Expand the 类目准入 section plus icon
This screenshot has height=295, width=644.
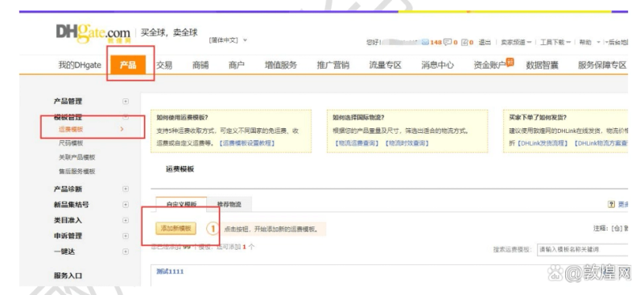(x=126, y=221)
